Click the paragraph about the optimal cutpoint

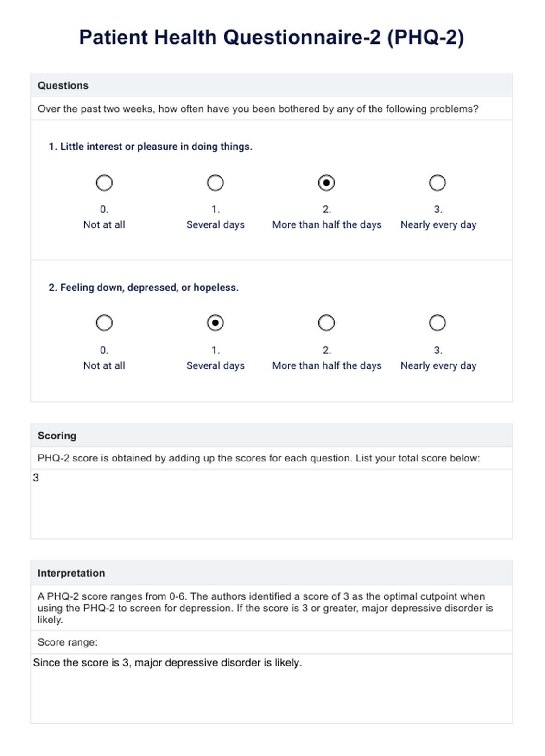265,608
